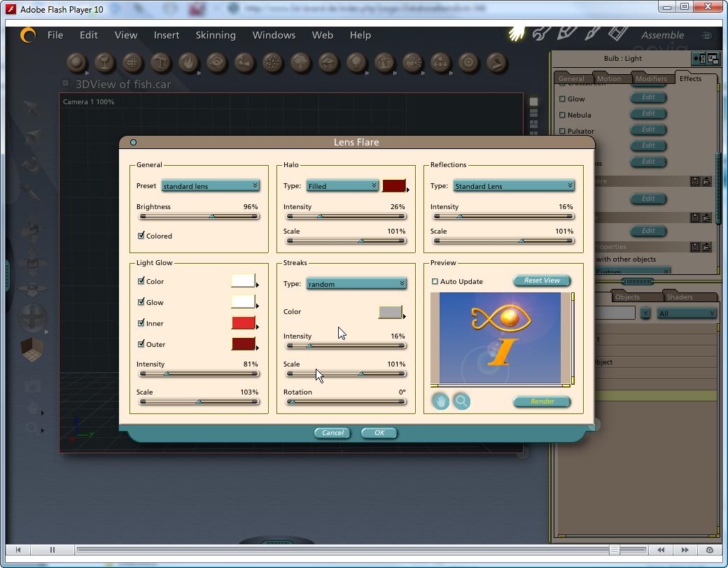Screen dimensions: 728x568
Task: Click the fire primitive toolbar icon
Action: (x=189, y=63)
